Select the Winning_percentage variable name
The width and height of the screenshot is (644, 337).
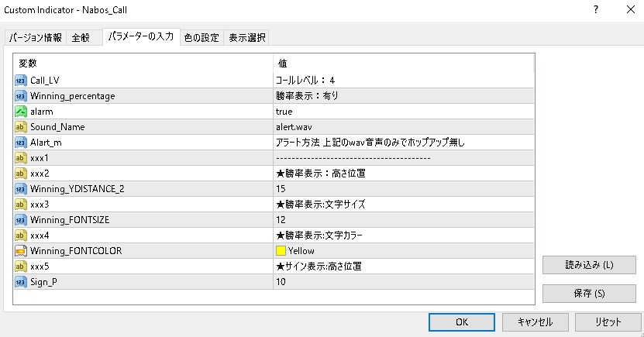coord(73,96)
